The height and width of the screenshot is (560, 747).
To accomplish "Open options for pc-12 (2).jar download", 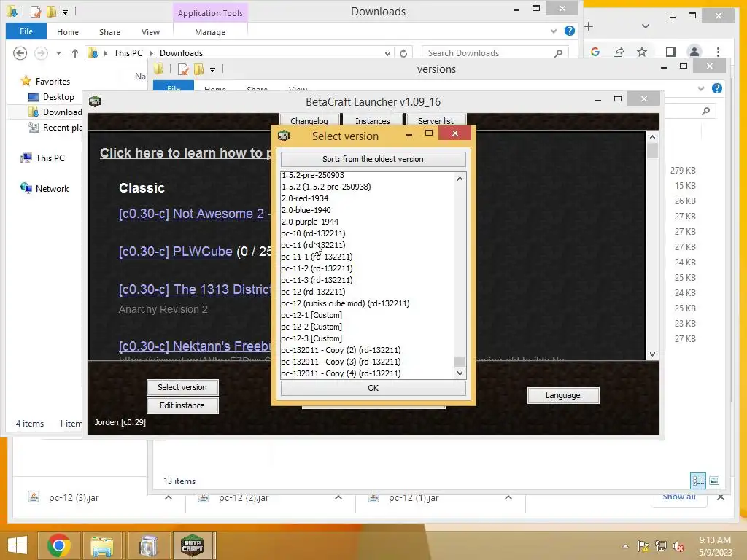I will (x=338, y=497).
